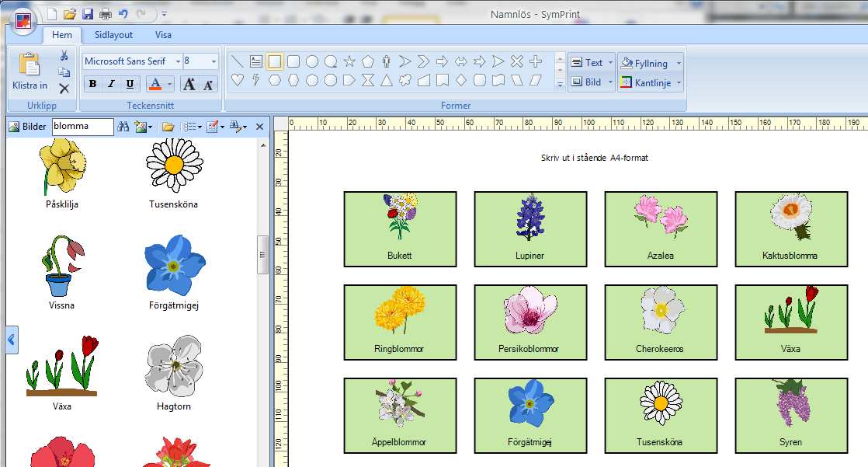Delete the selection with the X icon under Urklipp
The height and width of the screenshot is (467, 868).
pos(64,89)
